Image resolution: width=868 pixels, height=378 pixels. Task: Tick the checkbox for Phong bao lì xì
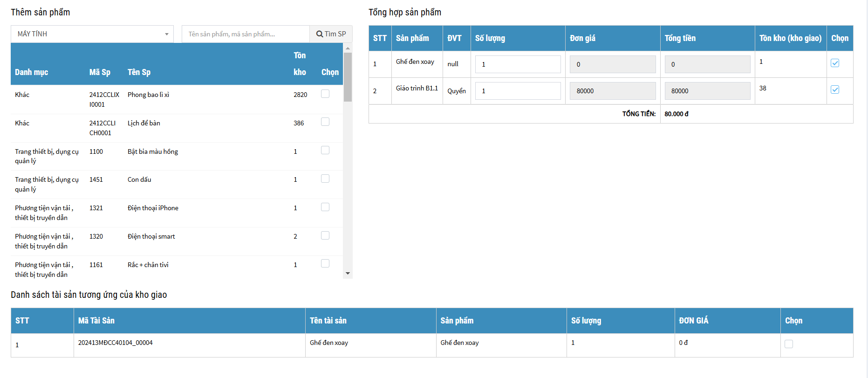325,94
